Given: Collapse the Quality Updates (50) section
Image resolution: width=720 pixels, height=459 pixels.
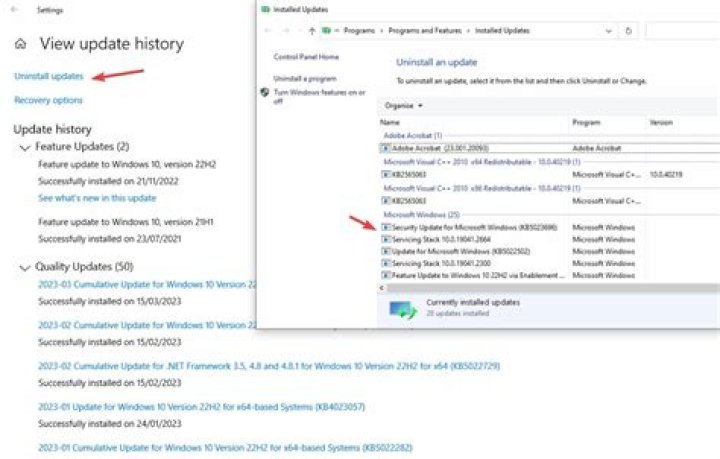Looking at the screenshot, I should 25,268.
